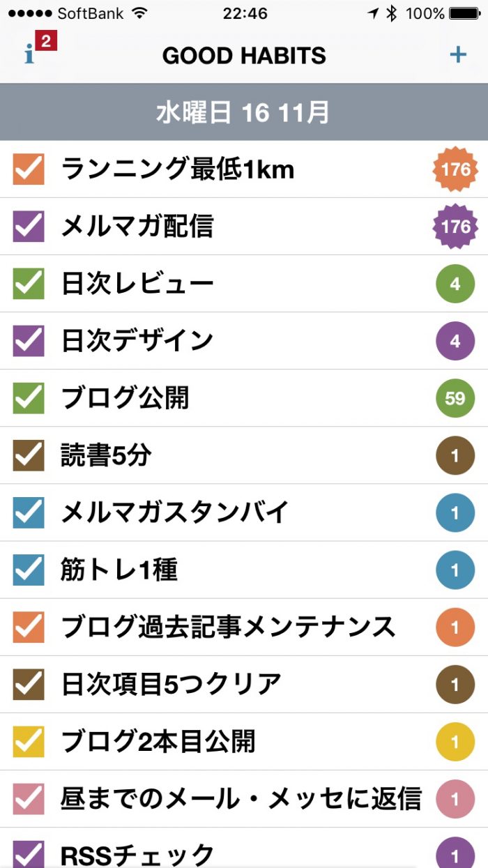
Task: Tap the brown 1 badge for 読書5分
Action: point(455,455)
